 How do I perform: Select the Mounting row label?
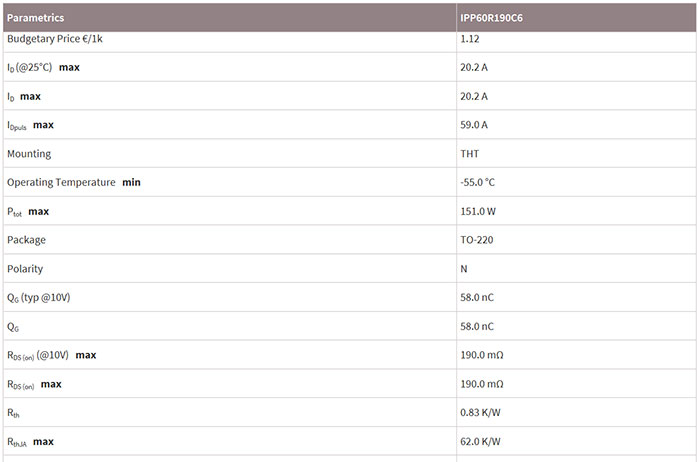(29, 154)
